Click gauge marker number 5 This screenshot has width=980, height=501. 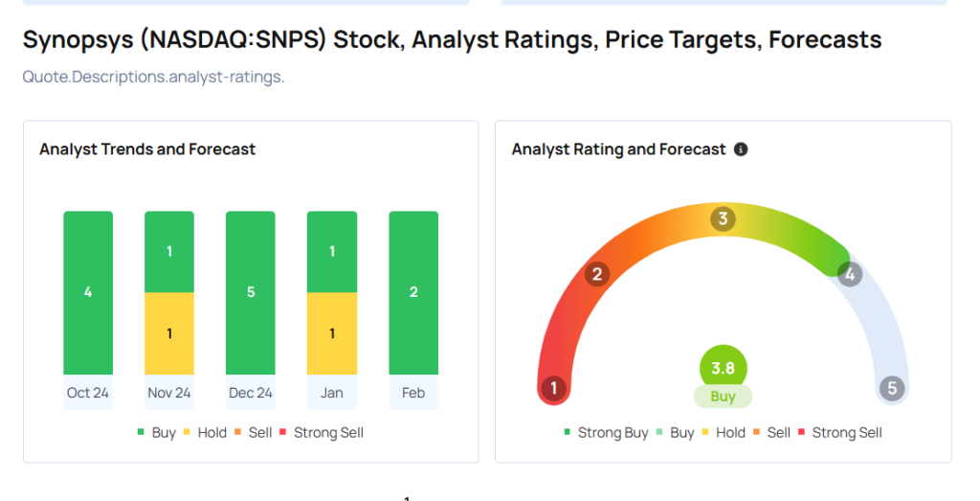[892, 389]
